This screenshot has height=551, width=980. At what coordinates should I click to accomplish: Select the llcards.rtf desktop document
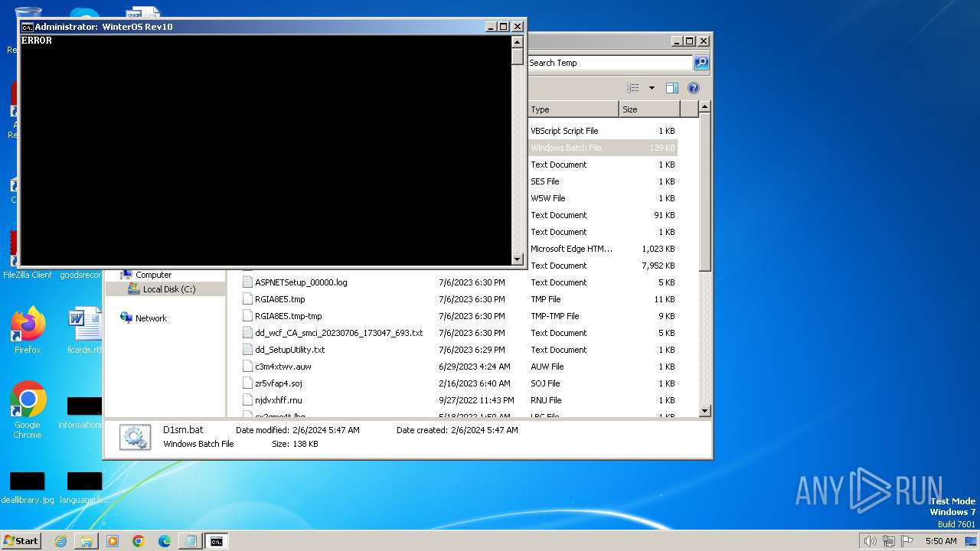84,330
